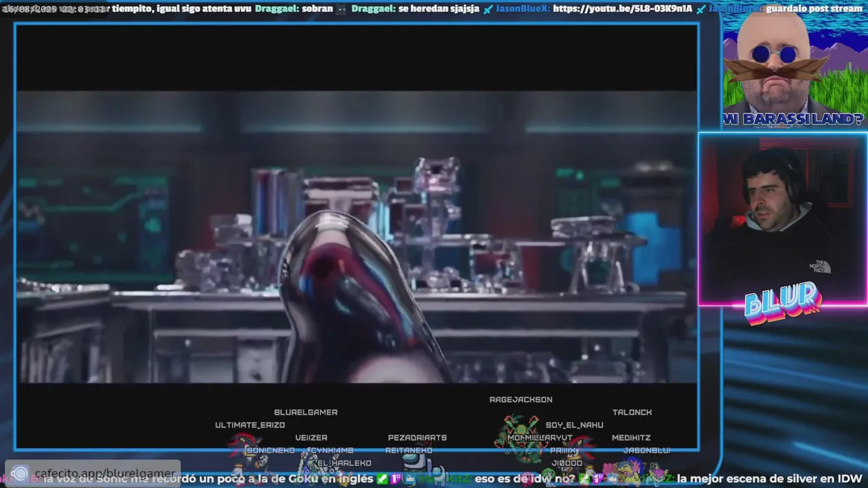Open the youtu.be link in top chat ticker
This screenshot has width=868, height=488.
point(623,9)
